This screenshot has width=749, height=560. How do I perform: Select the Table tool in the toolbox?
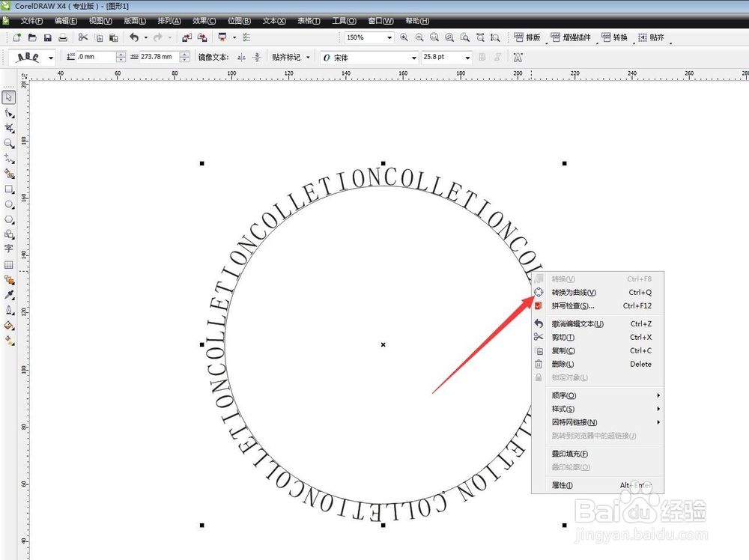click(x=8, y=264)
